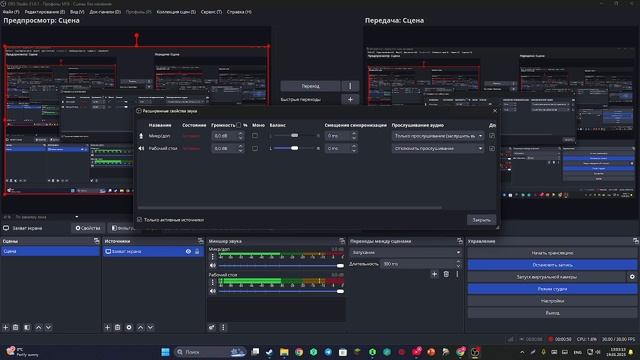
Task: Open the Файл menu
Action: click(11, 12)
